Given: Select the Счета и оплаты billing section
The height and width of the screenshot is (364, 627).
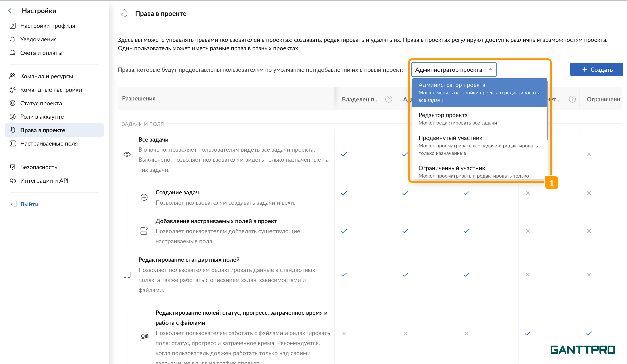Looking at the screenshot, I should (x=41, y=53).
